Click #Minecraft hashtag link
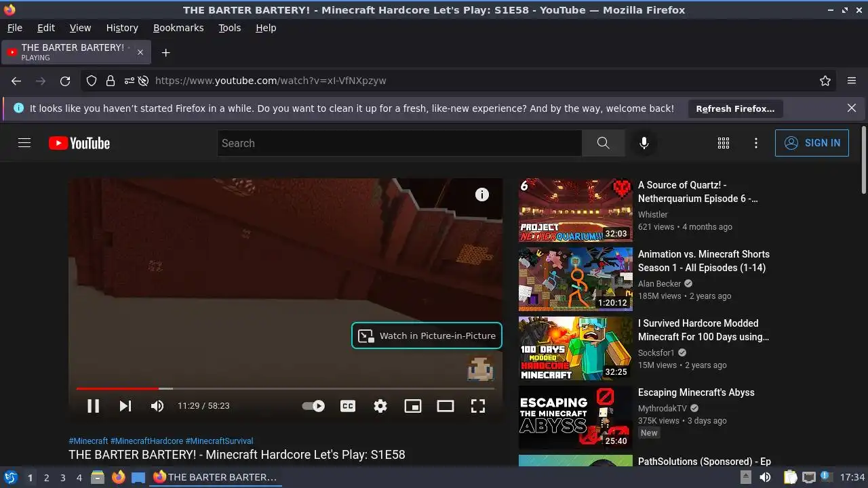 88,441
